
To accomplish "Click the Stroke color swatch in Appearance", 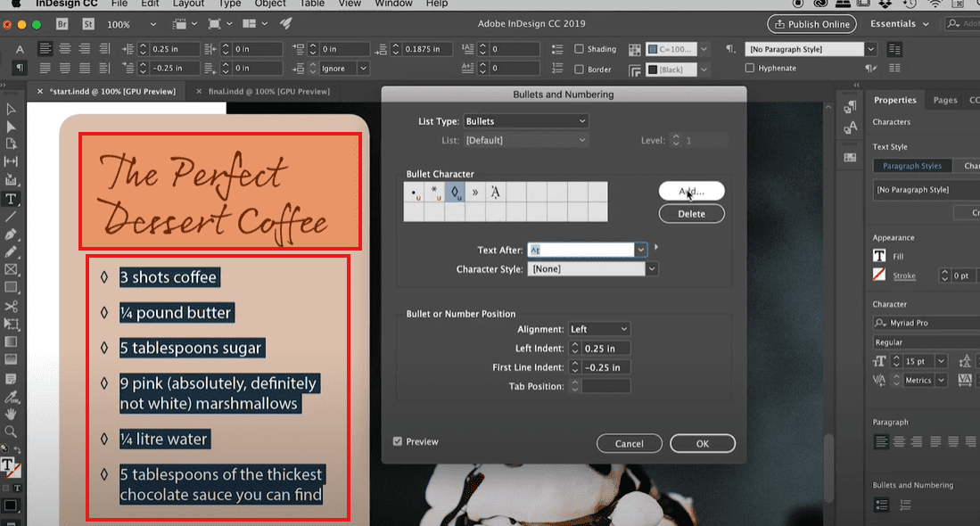I will coord(878,275).
